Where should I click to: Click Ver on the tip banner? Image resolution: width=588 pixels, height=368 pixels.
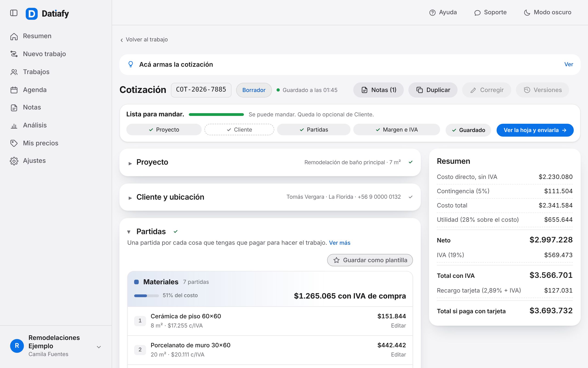(x=568, y=64)
